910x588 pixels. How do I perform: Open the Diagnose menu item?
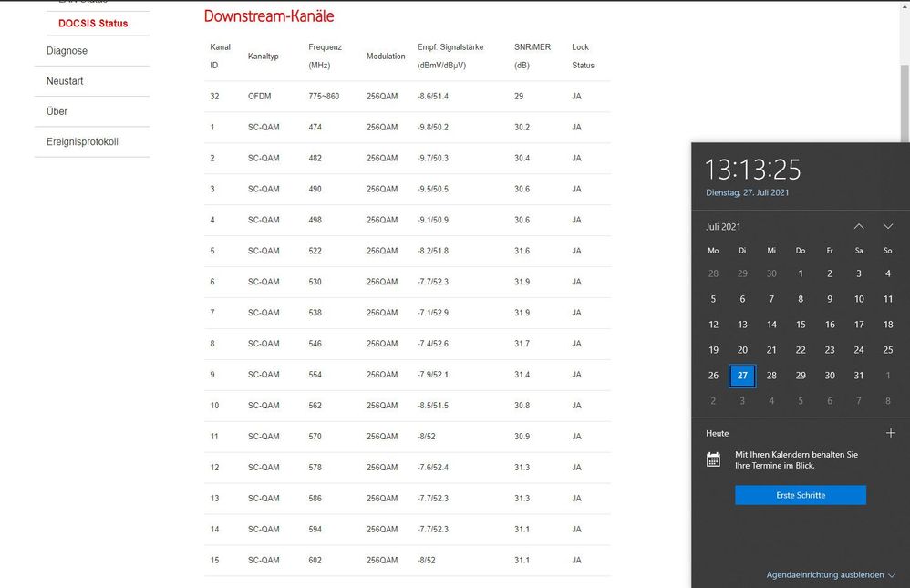point(67,50)
